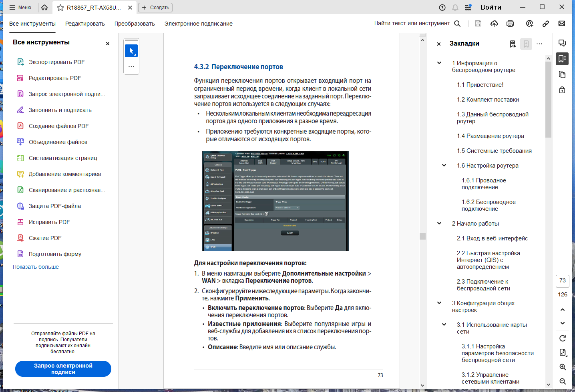Open bookmark 1.1 Приветствие!
The width and height of the screenshot is (575, 392).
[x=480, y=85]
